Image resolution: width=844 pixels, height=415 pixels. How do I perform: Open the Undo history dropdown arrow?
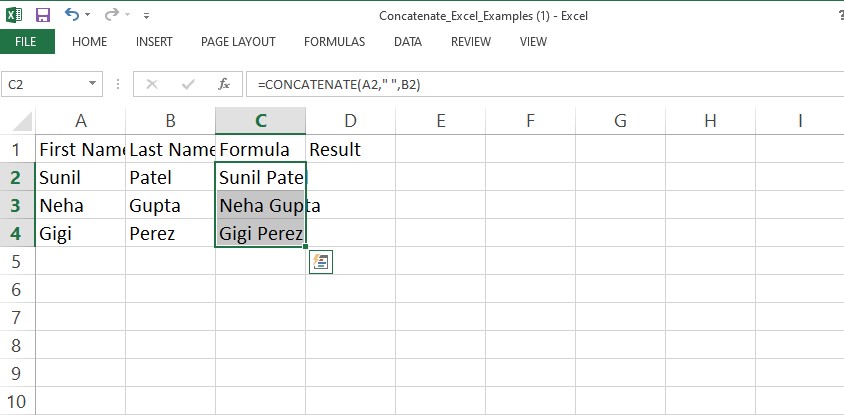point(89,16)
